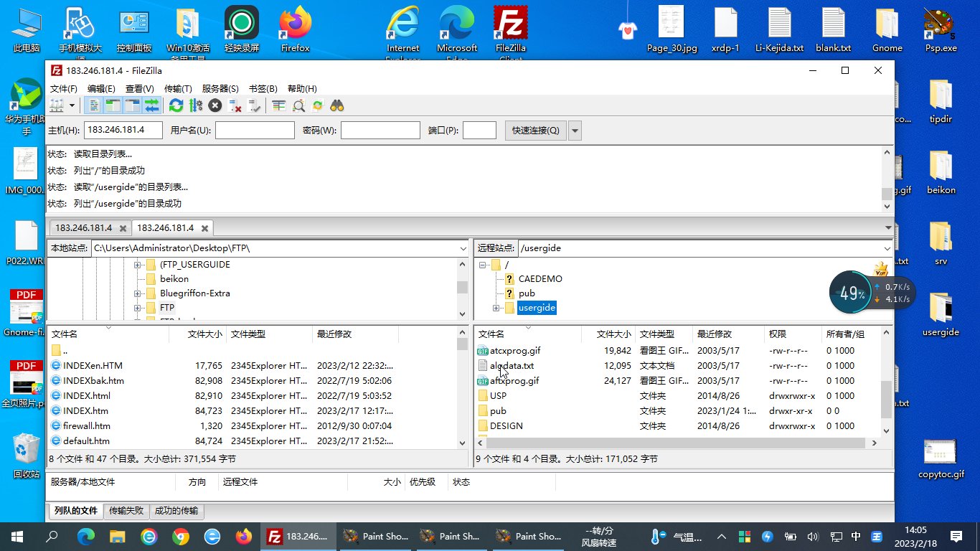
Task: Switch to the first 183.246.181.4 tab
Action: click(x=83, y=227)
